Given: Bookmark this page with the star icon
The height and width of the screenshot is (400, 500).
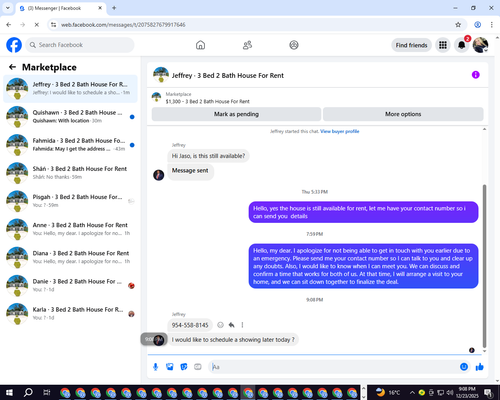Looking at the screenshot, I should 458,25.
